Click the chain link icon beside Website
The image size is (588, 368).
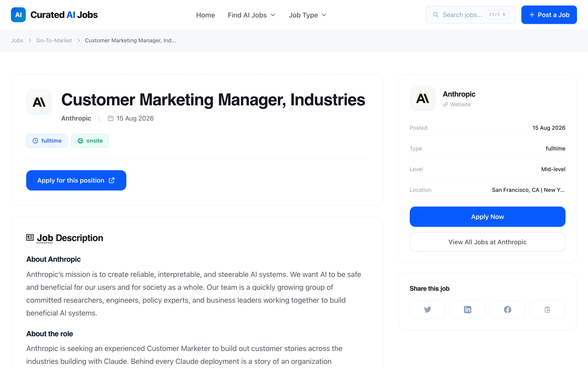point(445,104)
